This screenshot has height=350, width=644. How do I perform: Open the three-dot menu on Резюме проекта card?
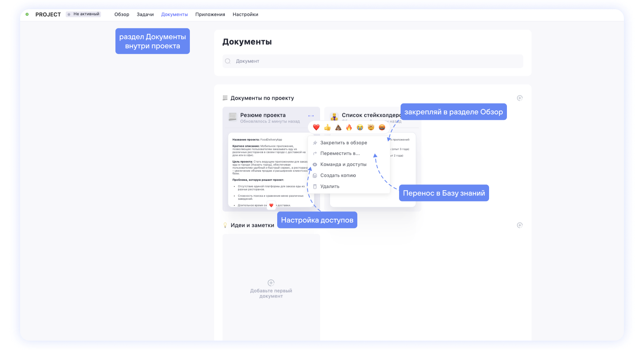point(311,115)
